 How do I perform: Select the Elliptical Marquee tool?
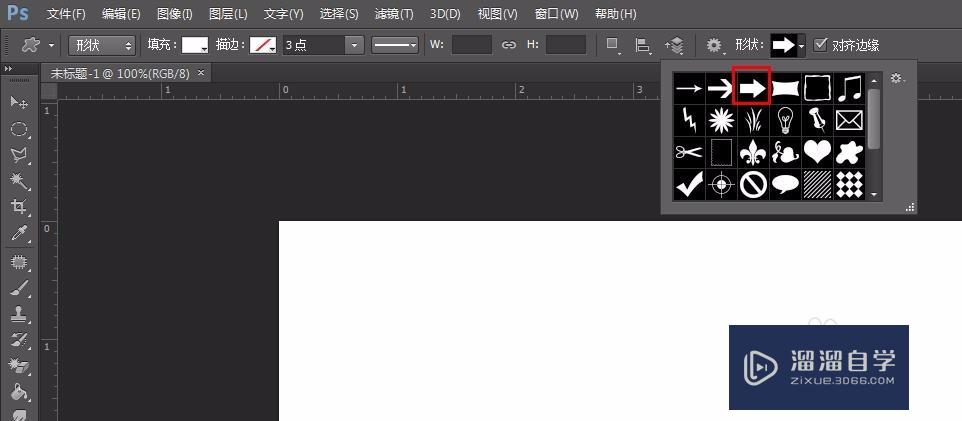point(20,129)
